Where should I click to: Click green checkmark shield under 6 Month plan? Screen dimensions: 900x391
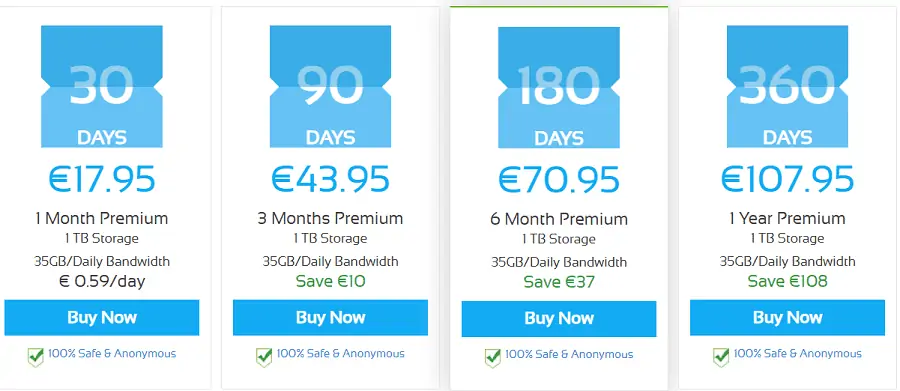(x=492, y=358)
